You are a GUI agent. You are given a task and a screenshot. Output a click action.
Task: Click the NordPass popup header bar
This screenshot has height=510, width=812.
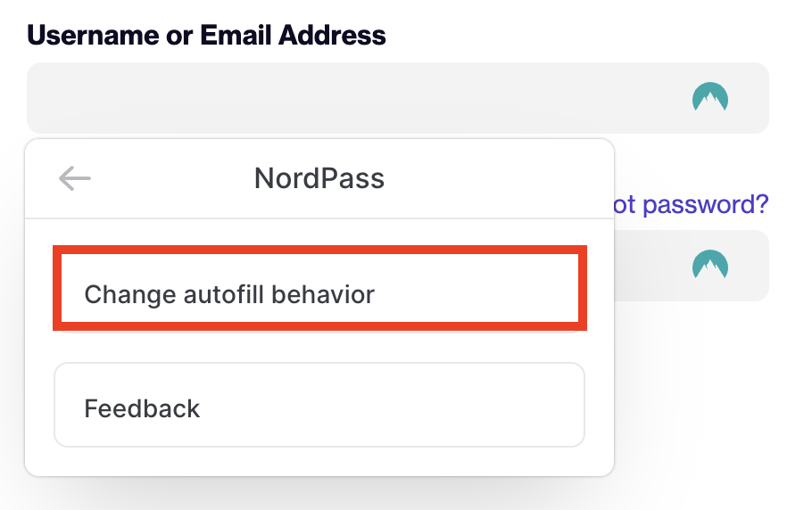tap(319, 178)
